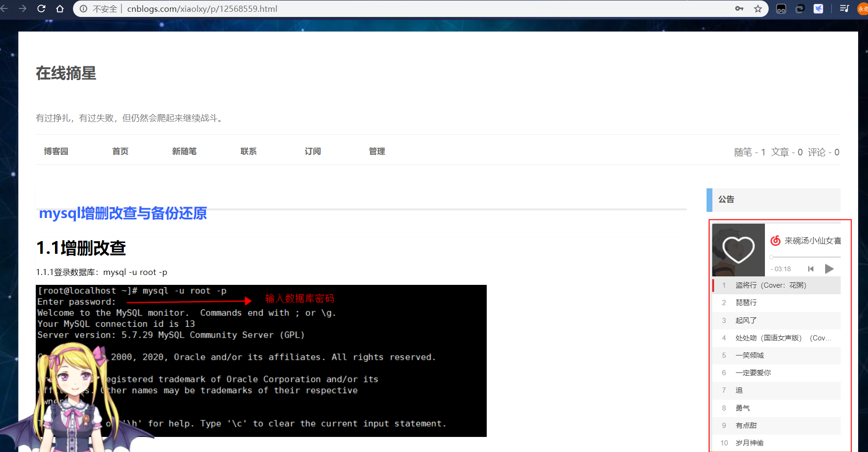868x452 pixels.
Task: Click the 1.1增删改查 section heading
Action: [x=81, y=248]
